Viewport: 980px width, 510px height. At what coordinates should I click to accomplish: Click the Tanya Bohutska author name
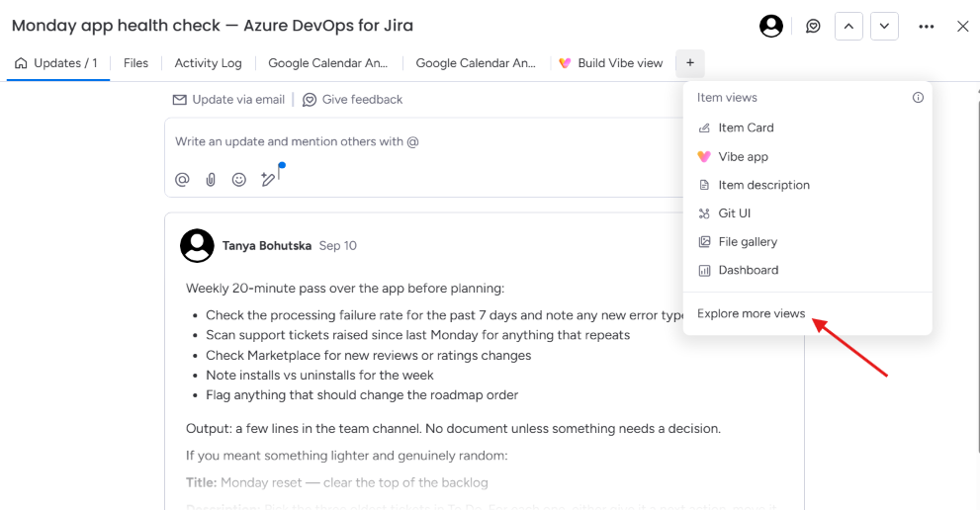pyautogui.click(x=266, y=246)
